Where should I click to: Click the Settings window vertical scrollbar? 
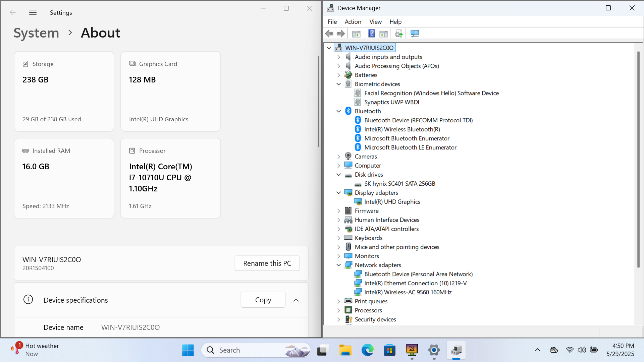coord(318,102)
